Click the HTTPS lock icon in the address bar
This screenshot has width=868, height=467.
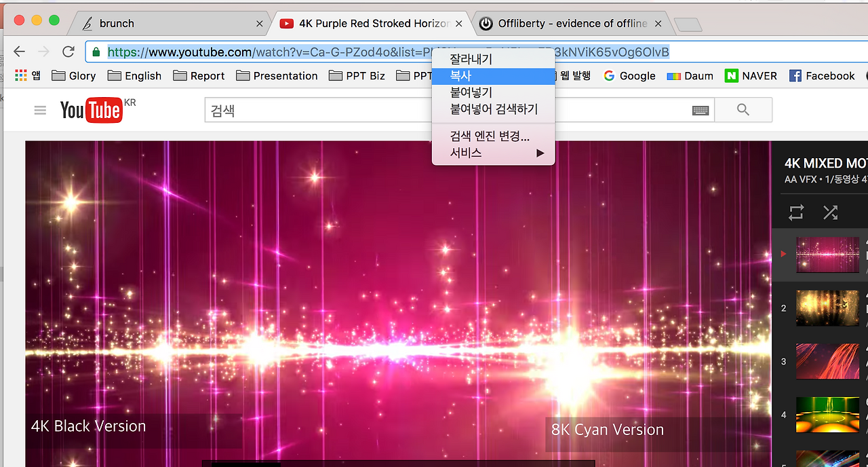coord(96,51)
